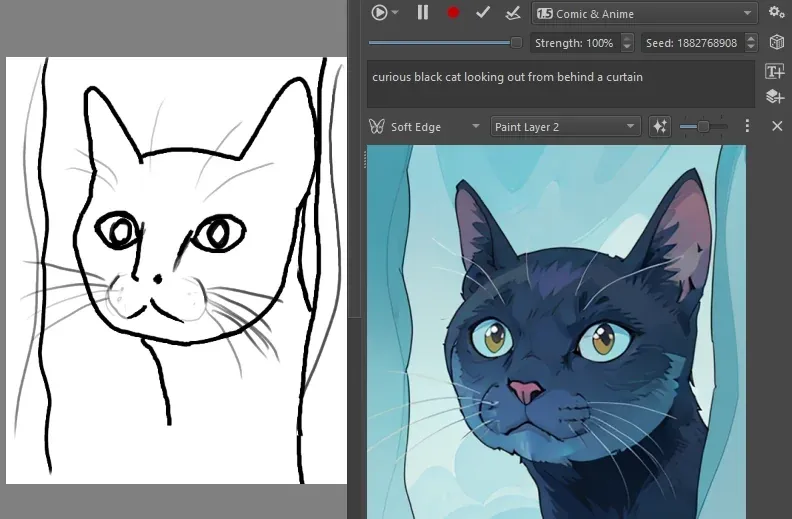Image resolution: width=792 pixels, height=519 pixels.
Task: Click the apply-to-layer checkmark with brush icon
Action: pyautogui.click(x=513, y=13)
